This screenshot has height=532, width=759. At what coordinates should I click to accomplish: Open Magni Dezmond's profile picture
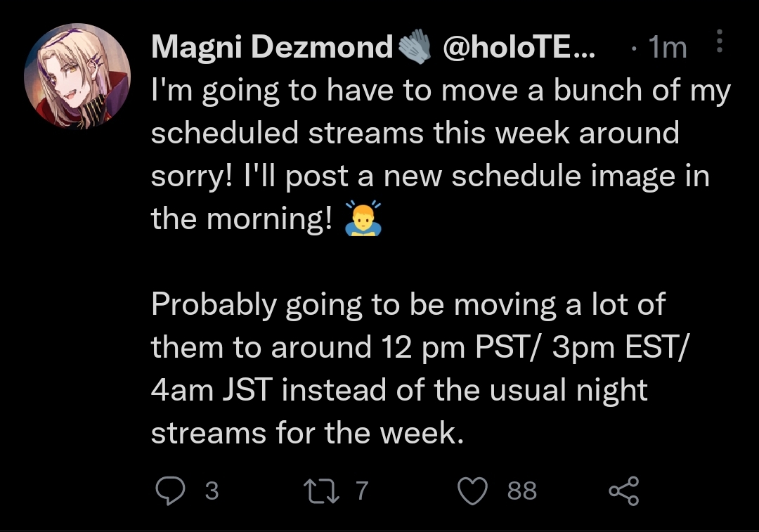point(77,77)
